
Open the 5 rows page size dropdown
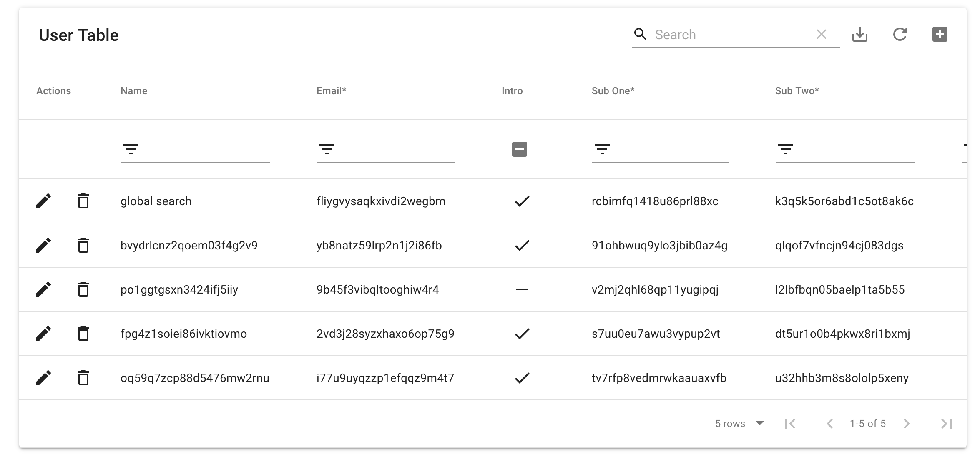(739, 424)
